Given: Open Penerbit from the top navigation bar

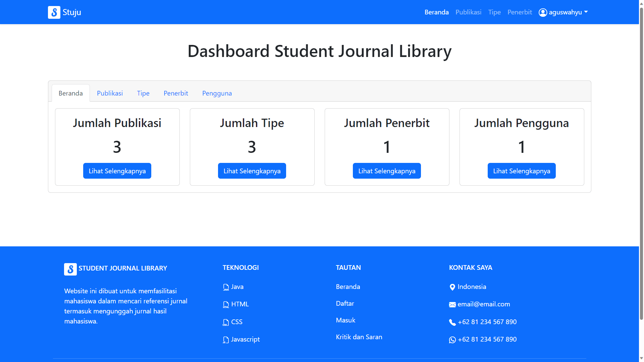Looking at the screenshot, I should point(520,12).
